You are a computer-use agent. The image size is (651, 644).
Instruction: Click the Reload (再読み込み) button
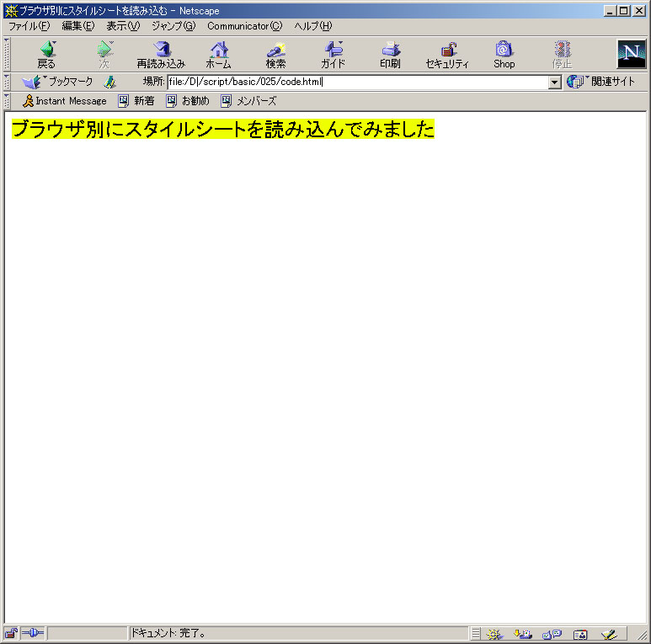click(x=161, y=55)
